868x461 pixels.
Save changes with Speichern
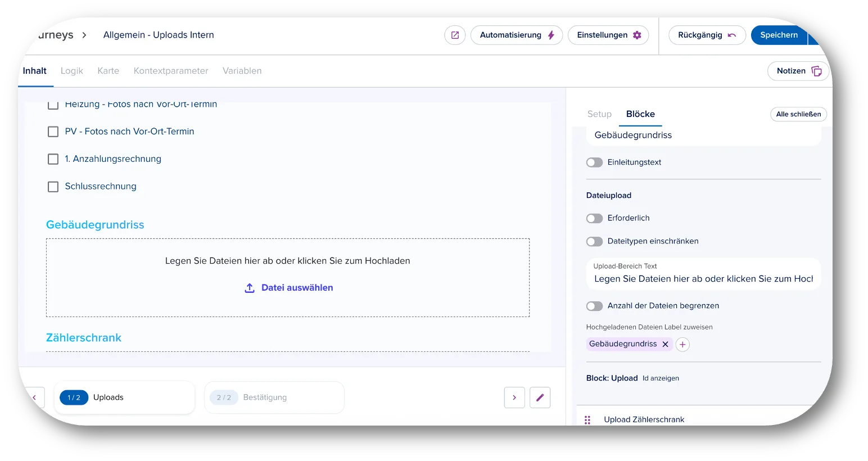(x=779, y=35)
